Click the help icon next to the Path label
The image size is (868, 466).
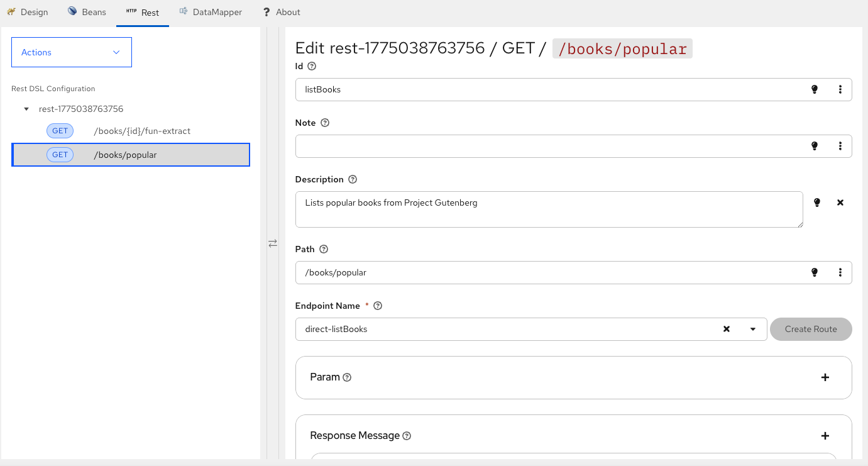(x=323, y=249)
